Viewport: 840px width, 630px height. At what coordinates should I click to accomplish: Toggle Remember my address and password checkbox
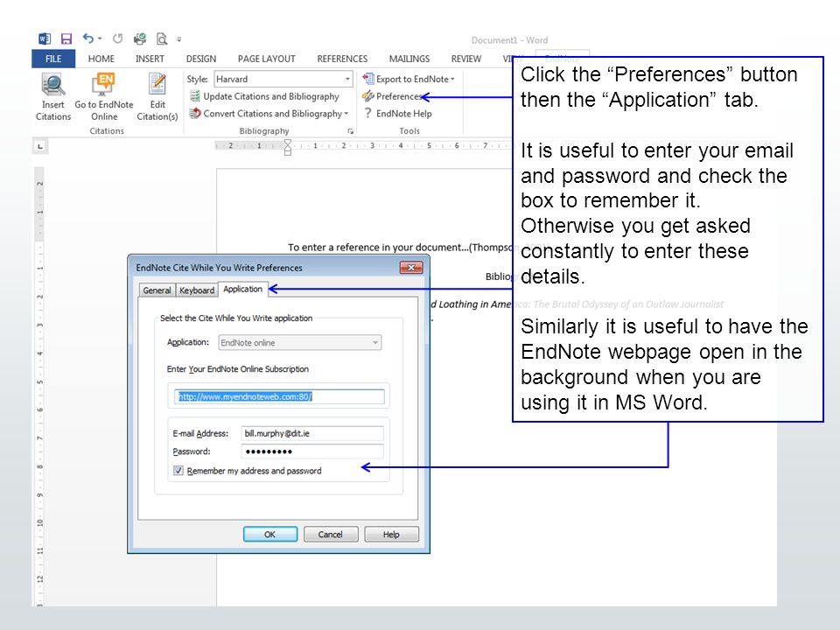(x=178, y=471)
